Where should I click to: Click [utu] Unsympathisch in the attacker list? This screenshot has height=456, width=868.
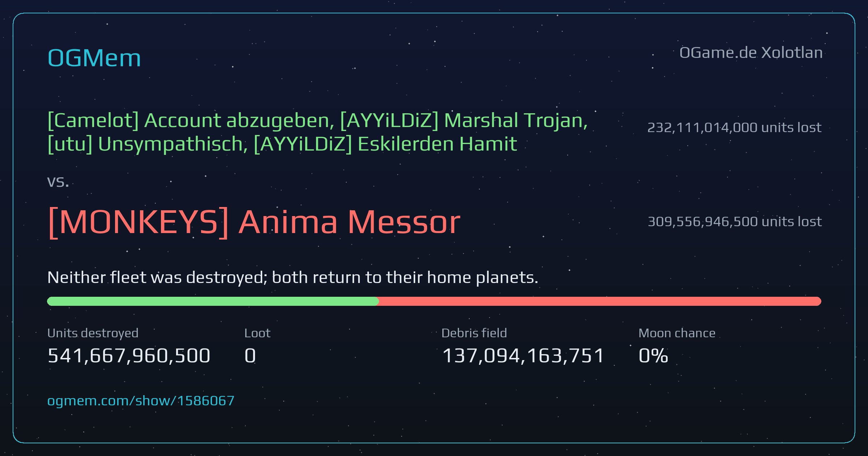pyautogui.click(x=148, y=144)
